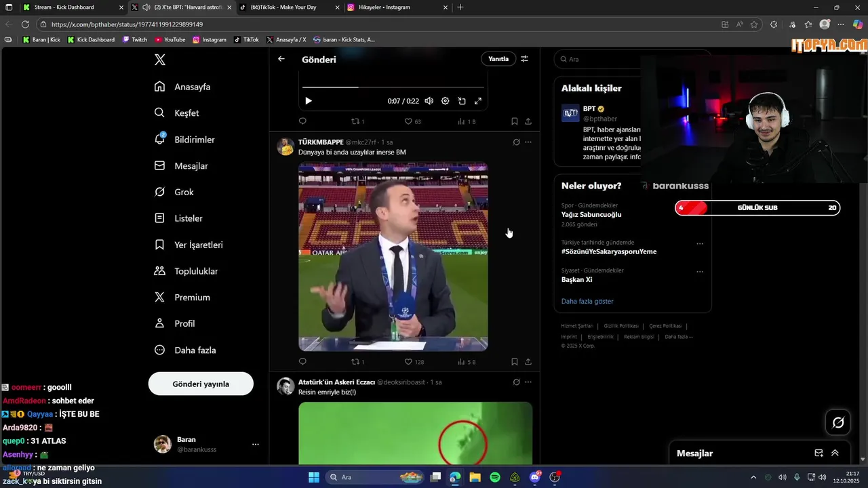Open account menu dots next to Baran

pyautogui.click(x=256, y=445)
